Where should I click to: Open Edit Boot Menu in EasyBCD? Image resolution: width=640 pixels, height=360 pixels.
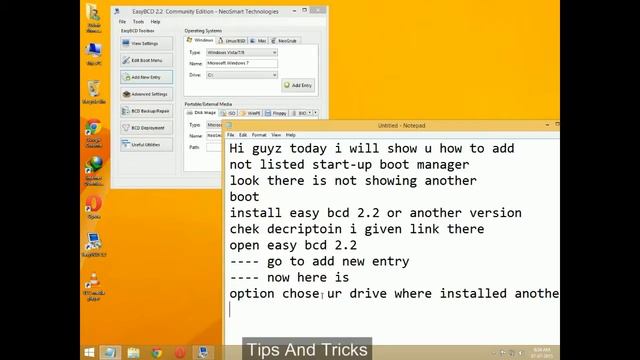[x=146, y=60]
